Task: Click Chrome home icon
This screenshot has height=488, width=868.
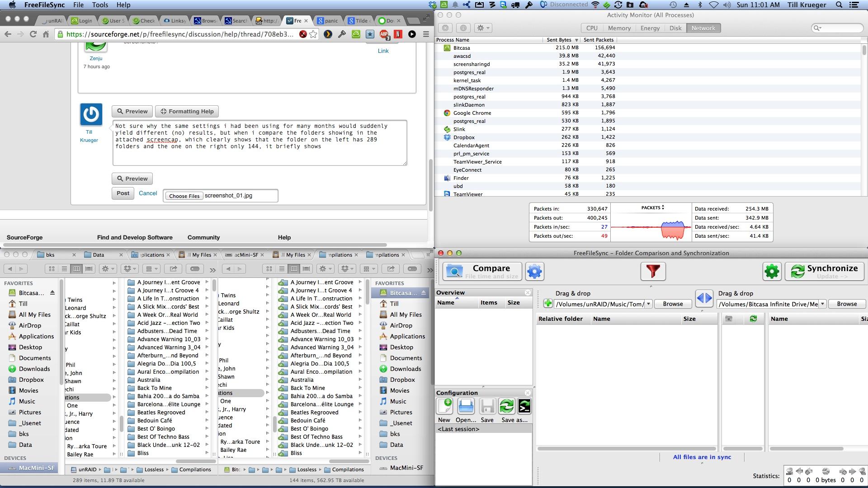Action: [x=46, y=34]
